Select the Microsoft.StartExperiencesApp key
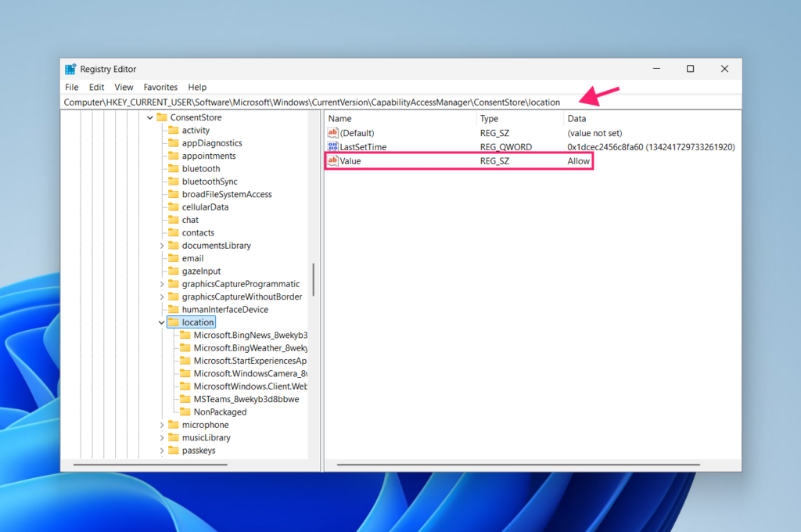This screenshot has width=801, height=532. [250, 361]
